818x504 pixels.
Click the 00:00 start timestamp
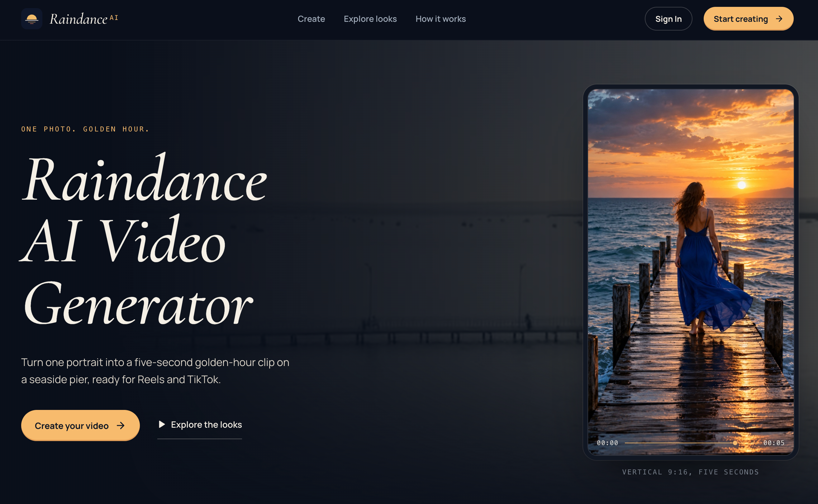coord(607,443)
